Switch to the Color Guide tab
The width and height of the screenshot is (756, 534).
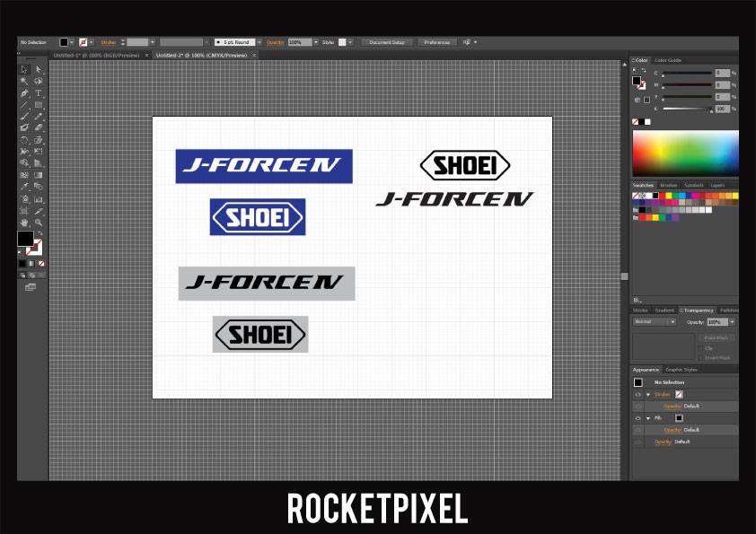coord(668,60)
